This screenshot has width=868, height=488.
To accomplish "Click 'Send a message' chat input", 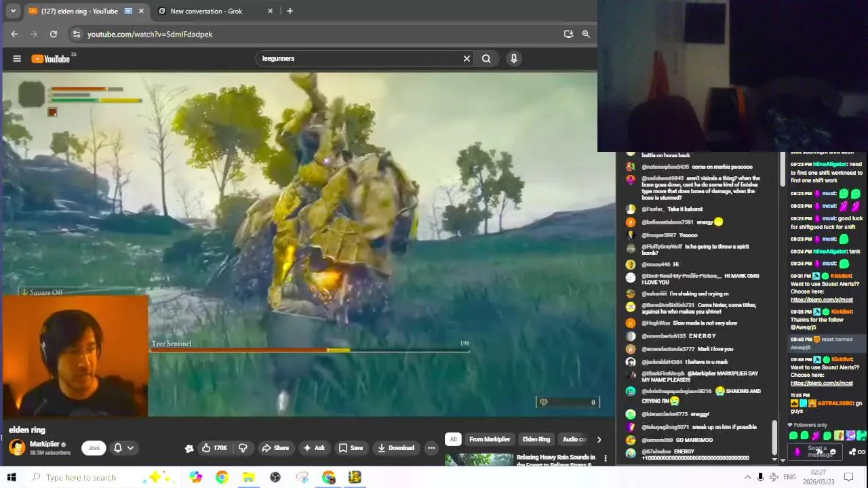I will [816, 451].
